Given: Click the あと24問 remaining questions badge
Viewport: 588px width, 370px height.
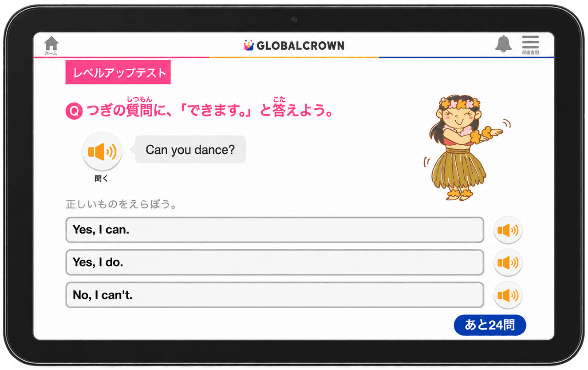Looking at the screenshot, I should click(490, 325).
